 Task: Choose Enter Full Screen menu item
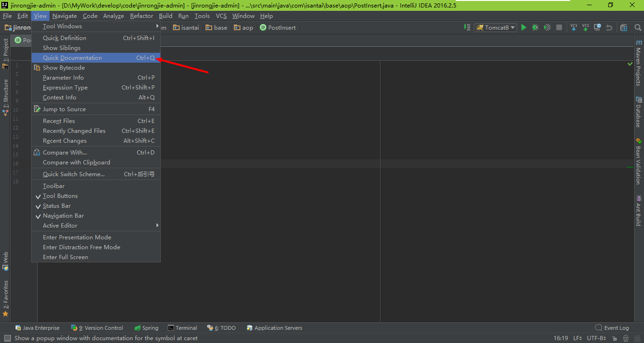(96, 257)
